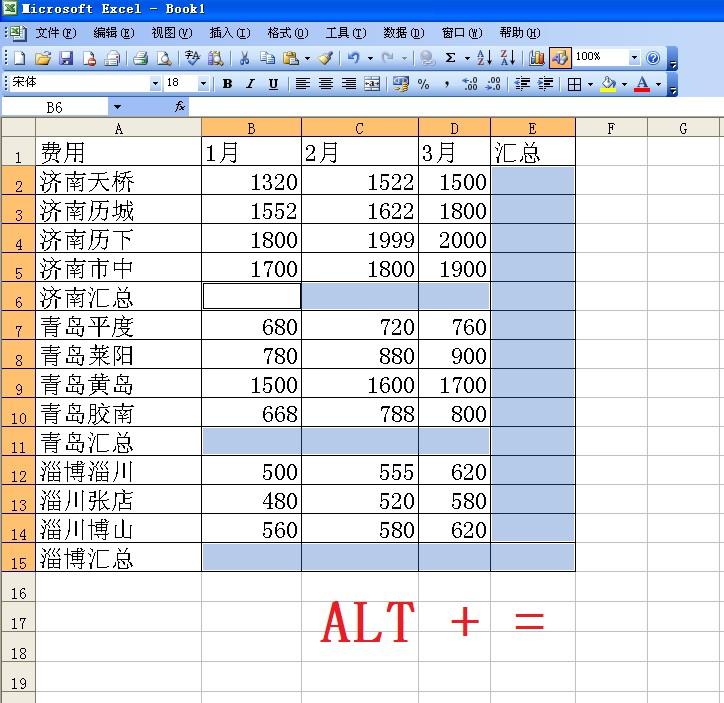Decrease the indent
The width and height of the screenshot is (724, 703).
coord(522,84)
